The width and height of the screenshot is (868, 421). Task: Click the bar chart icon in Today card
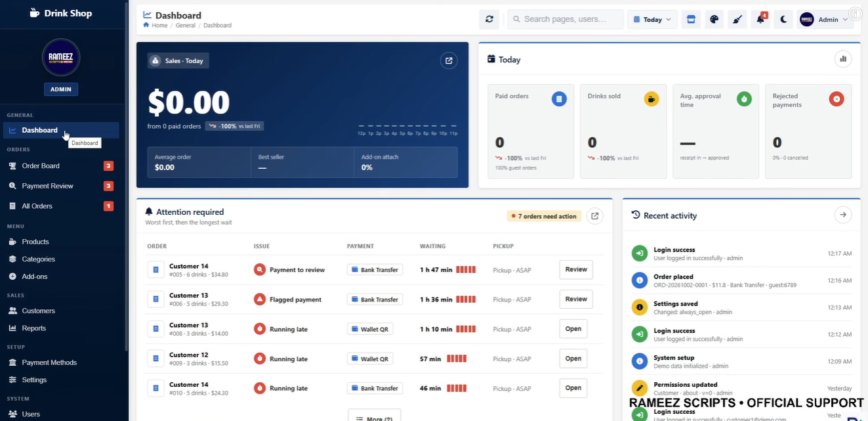(843, 59)
